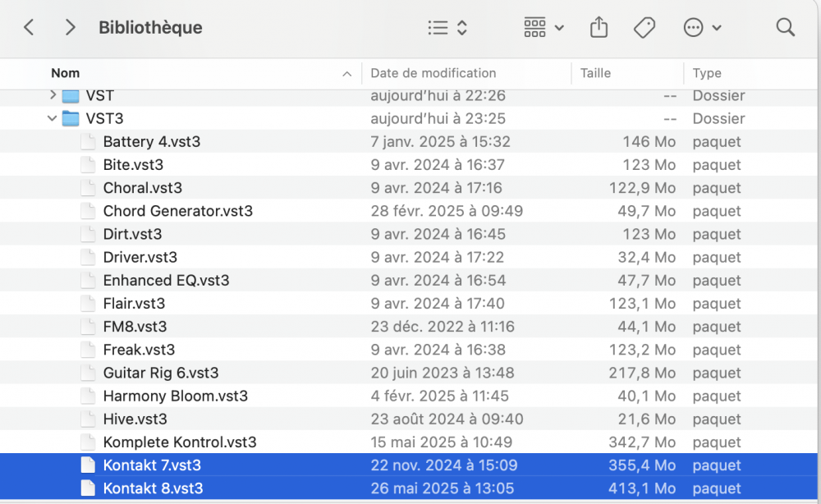
Task: Click the Hive.vst3 file icon
Action: [x=88, y=419]
